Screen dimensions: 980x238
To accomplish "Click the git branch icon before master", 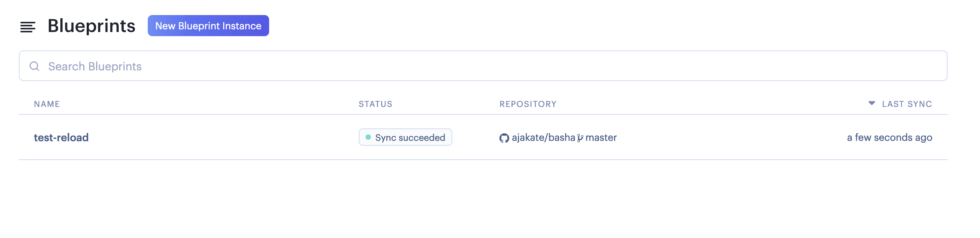I will click(x=580, y=138).
